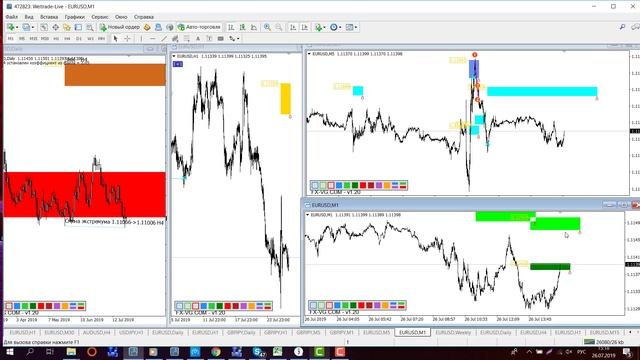
Task: Pick the vertical line drawing tool
Action: (141, 38)
